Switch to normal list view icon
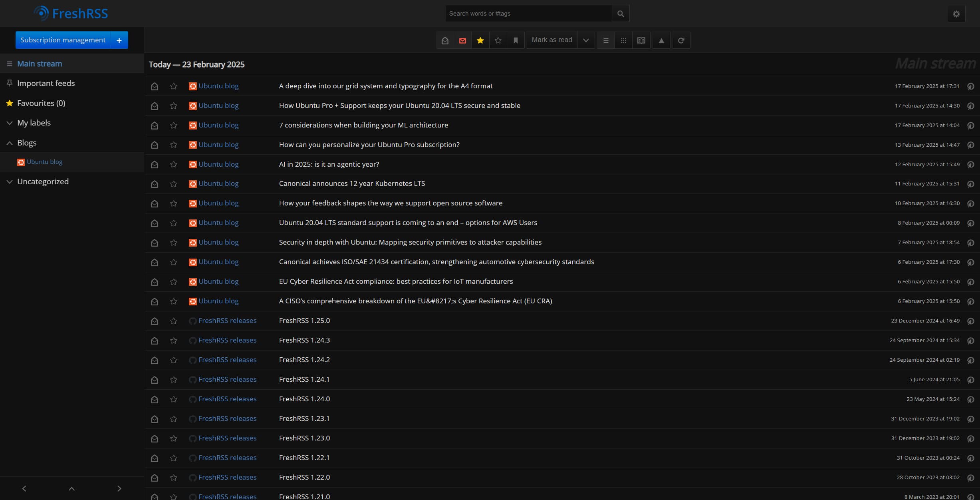The image size is (980, 500). [x=606, y=40]
